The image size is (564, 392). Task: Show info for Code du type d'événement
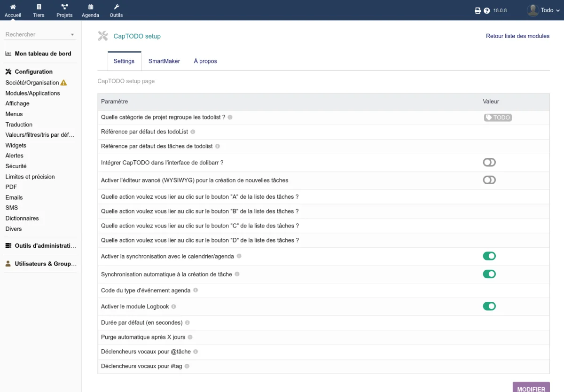[196, 290]
